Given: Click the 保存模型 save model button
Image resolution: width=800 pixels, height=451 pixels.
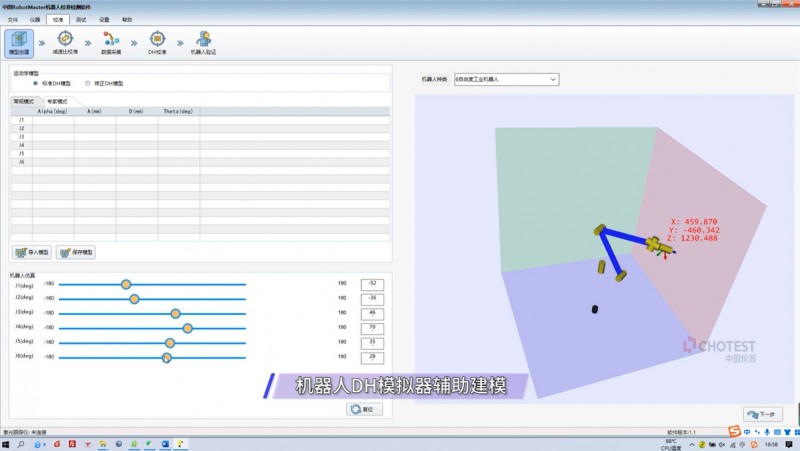Looking at the screenshot, I should [76, 252].
